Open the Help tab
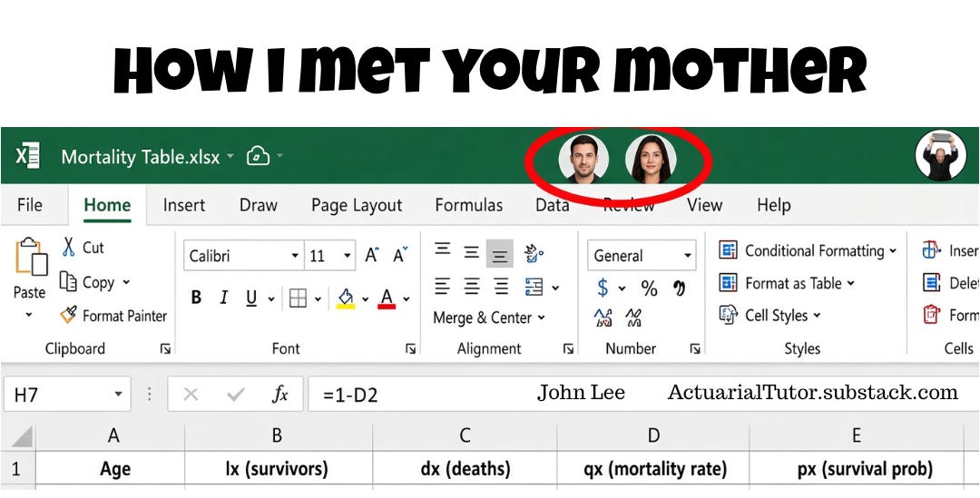Screen dimensions: 980x498 click(x=774, y=205)
